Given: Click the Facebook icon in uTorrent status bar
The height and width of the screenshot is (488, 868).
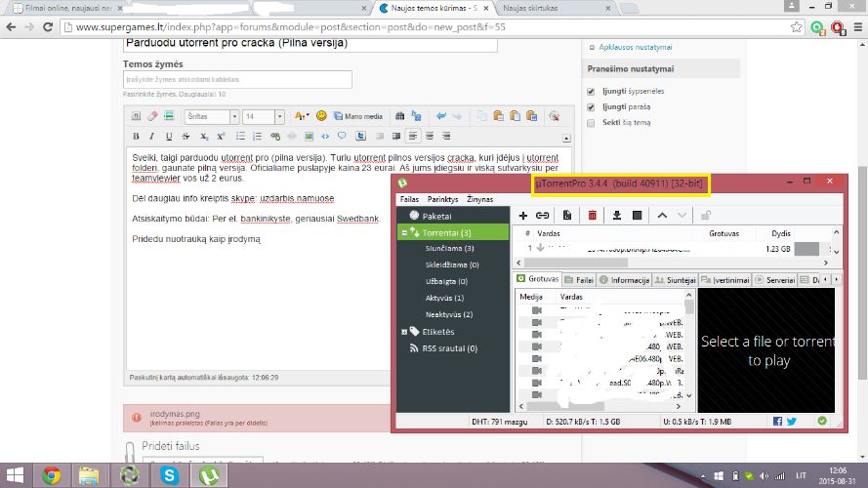Looking at the screenshot, I should pyautogui.click(x=777, y=422).
